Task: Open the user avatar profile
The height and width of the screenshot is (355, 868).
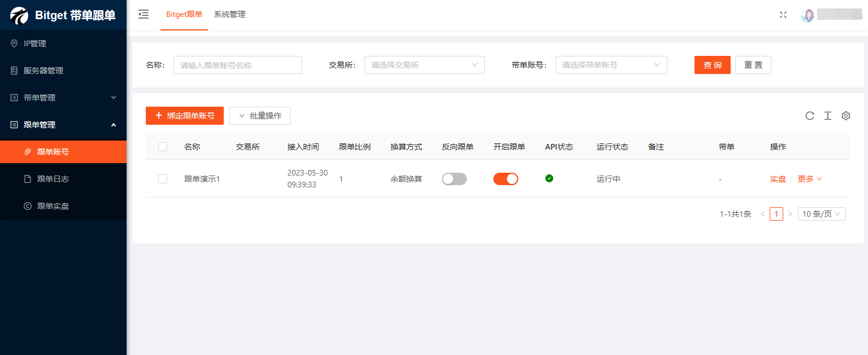Action: 808,15
